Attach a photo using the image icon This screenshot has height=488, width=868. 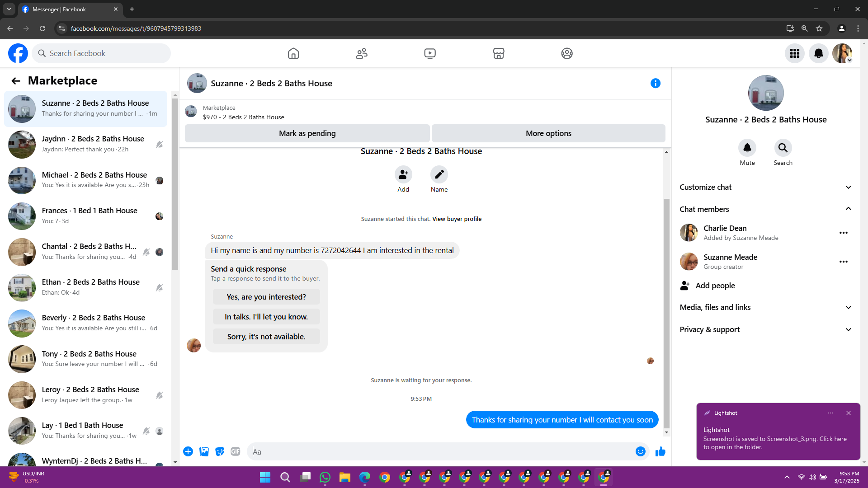tap(204, 451)
